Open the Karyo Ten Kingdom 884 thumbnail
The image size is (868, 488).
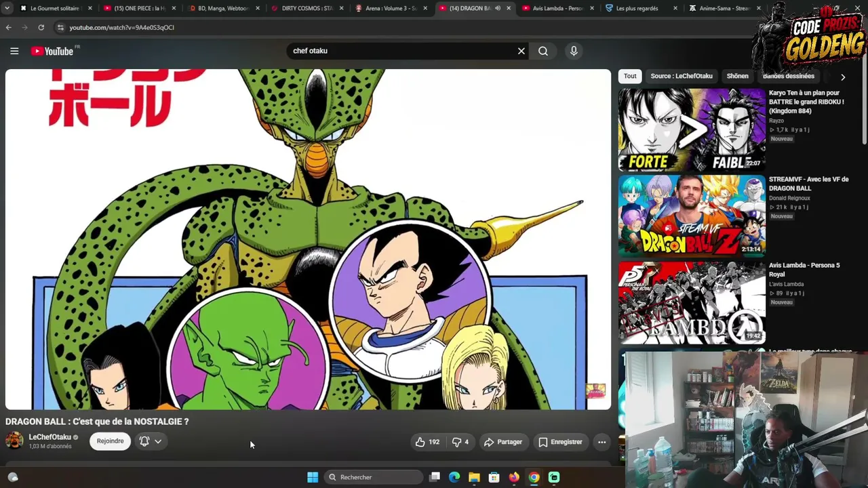(x=692, y=129)
